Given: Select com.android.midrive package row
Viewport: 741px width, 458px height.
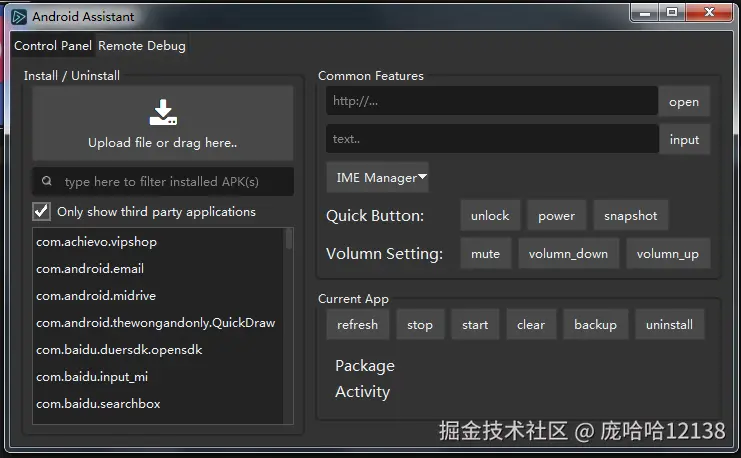Looking at the screenshot, I should click(157, 296).
